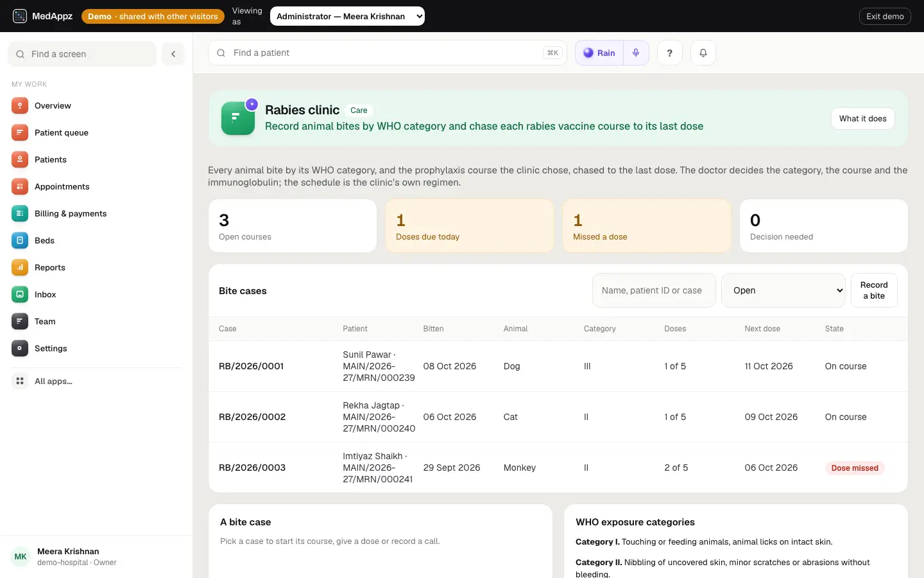Open the Inbox icon
This screenshot has height=578, width=924.
click(20, 295)
